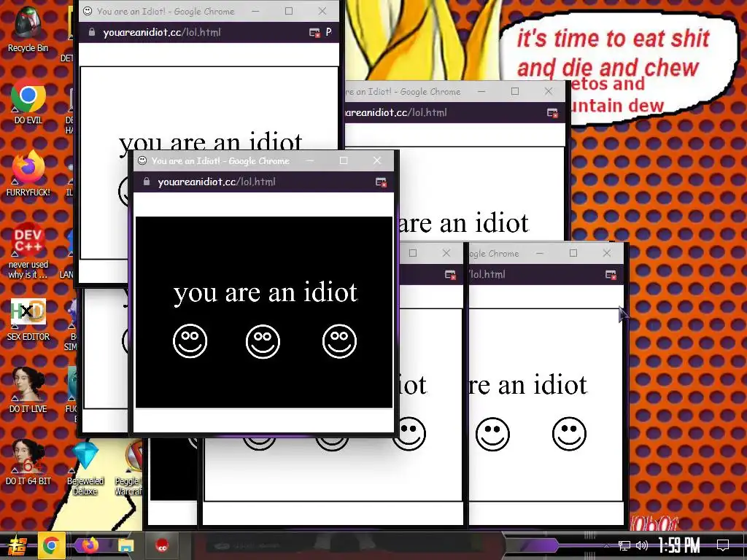747x560 pixels.
Task: Open the Firefox desktop shortcut icon
Action: pyautogui.click(x=28, y=174)
